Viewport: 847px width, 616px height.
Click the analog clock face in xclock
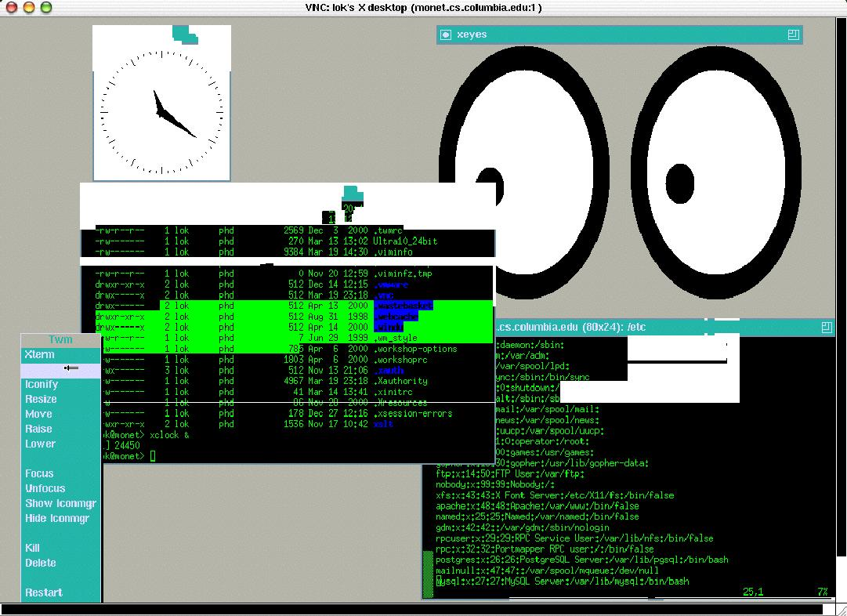(x=161, y=114)
